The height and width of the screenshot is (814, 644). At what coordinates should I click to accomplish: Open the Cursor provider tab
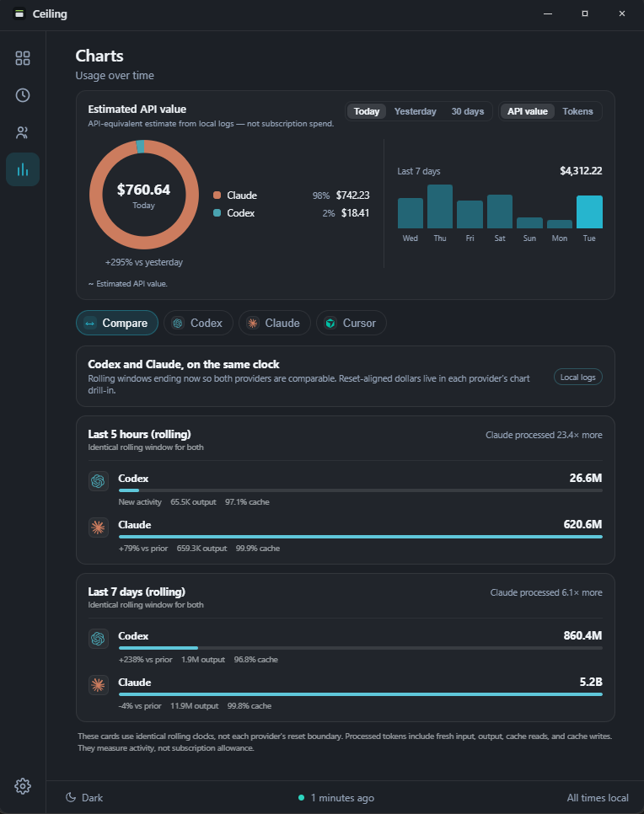click(352, 323)
